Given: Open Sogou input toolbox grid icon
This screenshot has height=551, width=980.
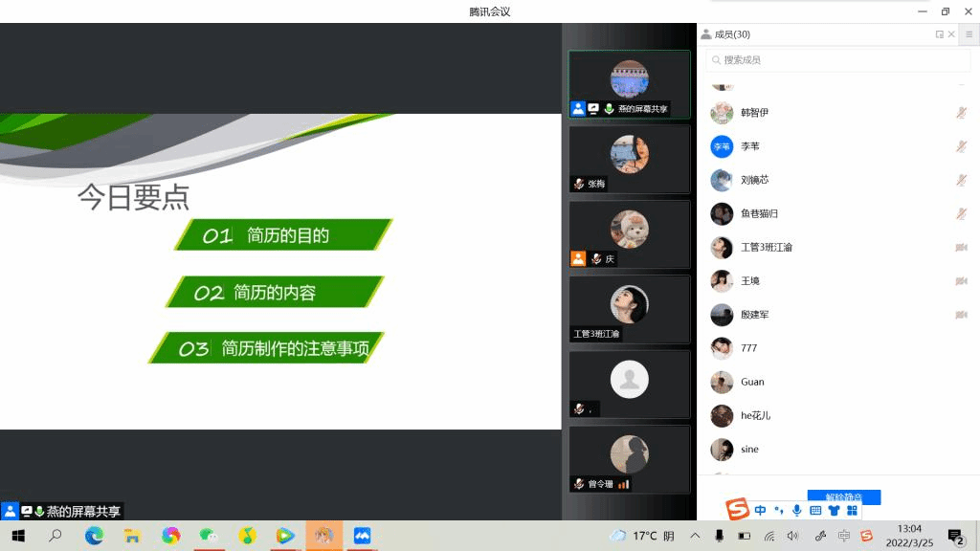Looking at the screenshot, I should (852, 511).
